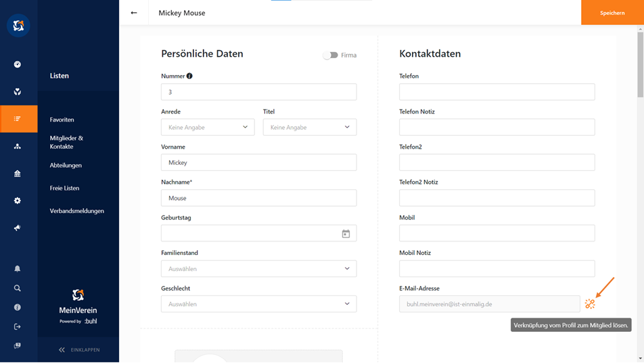Click the MeinVerein logo at top of sidebar

[18, 26]
